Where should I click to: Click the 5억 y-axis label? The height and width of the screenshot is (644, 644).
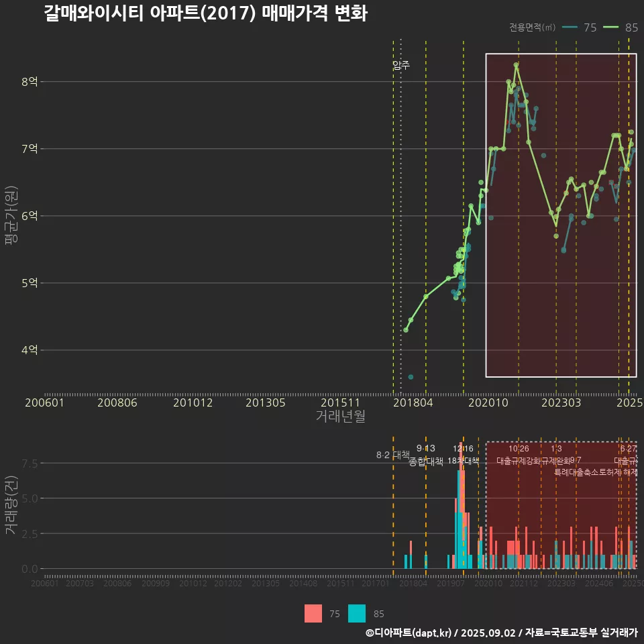(x=30, y=283)
